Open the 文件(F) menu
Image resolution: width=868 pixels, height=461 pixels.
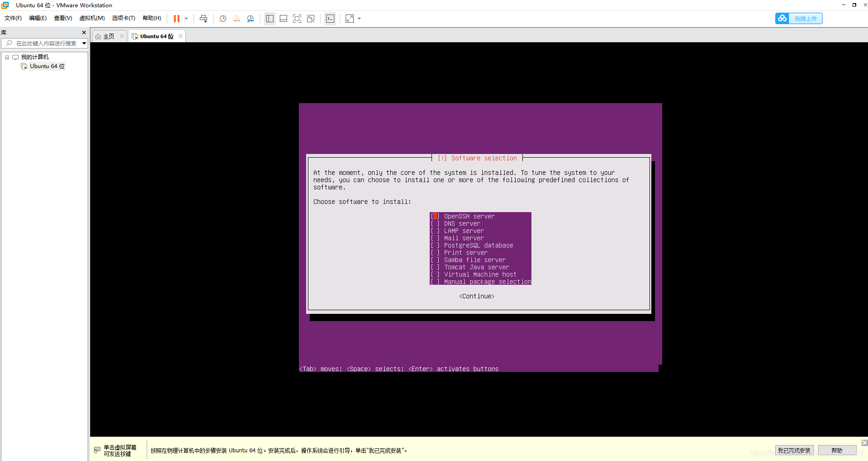pos(13,18)
